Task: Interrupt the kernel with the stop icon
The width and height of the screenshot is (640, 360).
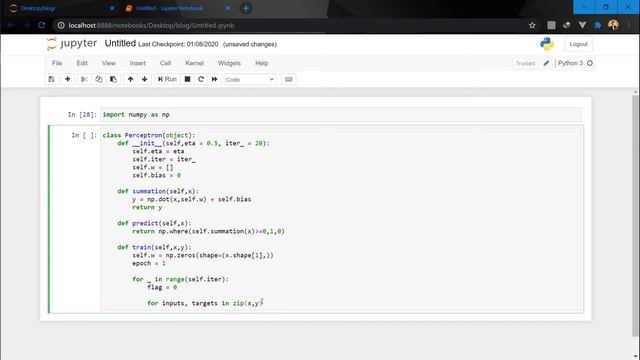Action: pos(187,79)
